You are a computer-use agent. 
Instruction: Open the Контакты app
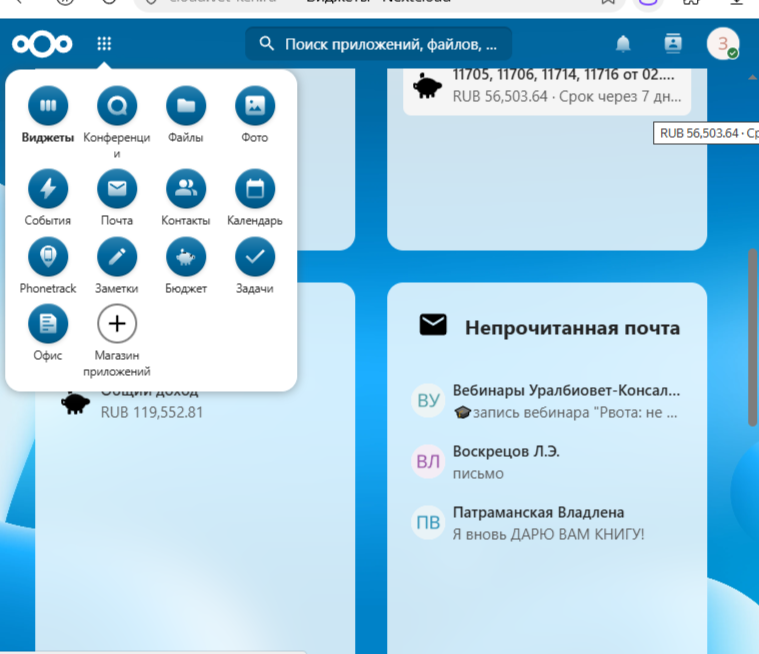pyautogui.click(x=186, y=198)
